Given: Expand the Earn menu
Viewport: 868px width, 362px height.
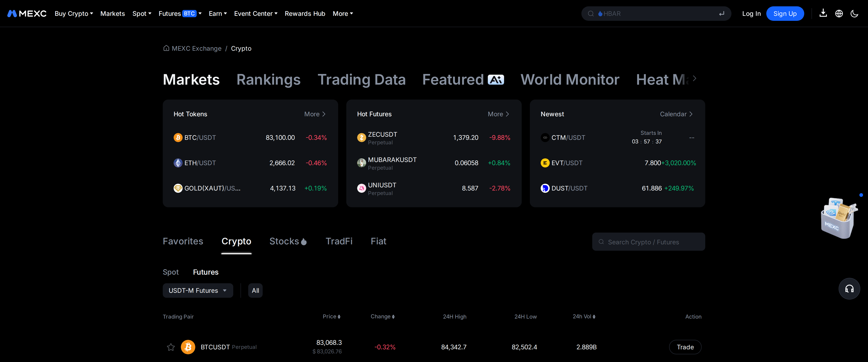Looking at the screenshot, I should point(218,14).
